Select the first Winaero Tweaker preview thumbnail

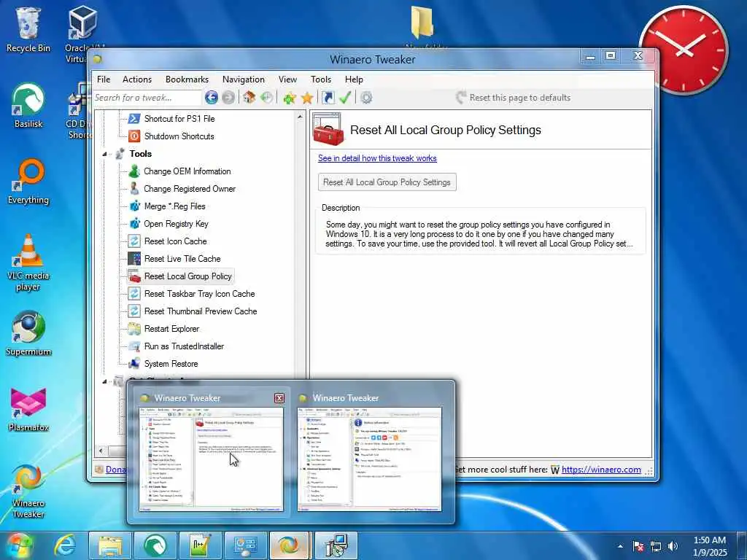tap(211, 459)
